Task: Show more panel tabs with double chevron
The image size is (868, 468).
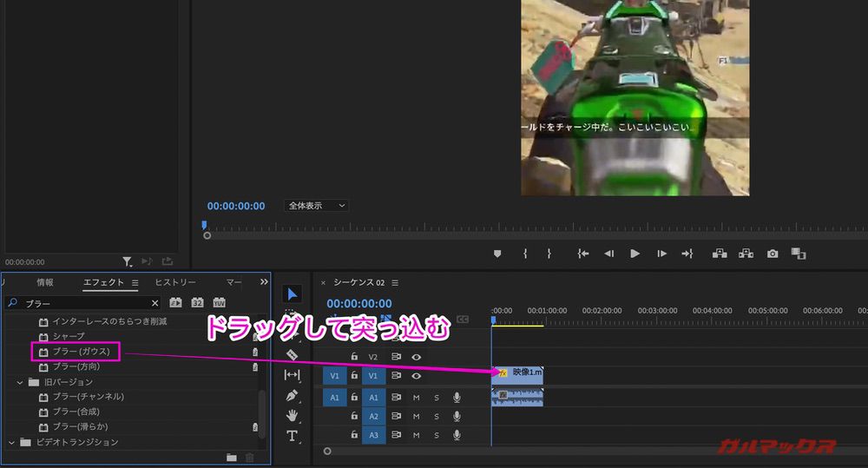Action: pyautogui.click(x=264, y=282)
